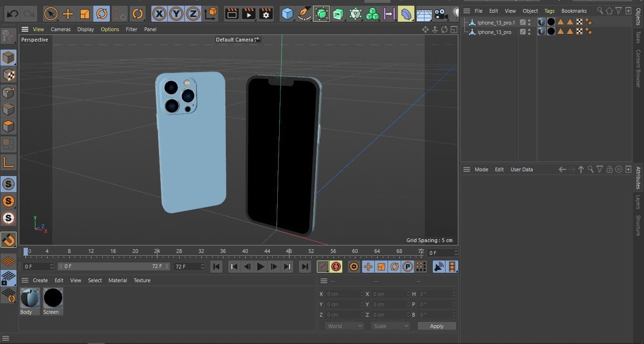Click search icon in Object Manager

(x=600, y=11)
